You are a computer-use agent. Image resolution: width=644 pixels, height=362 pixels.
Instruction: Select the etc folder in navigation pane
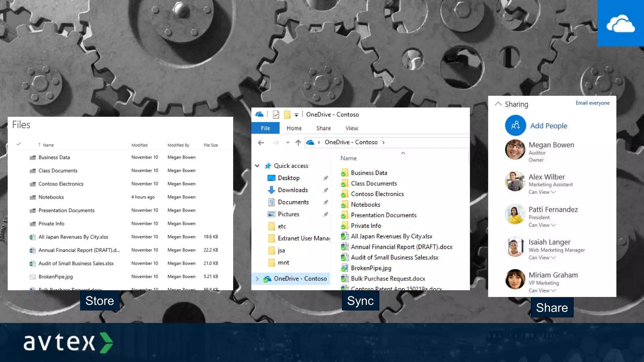(282, 226)
